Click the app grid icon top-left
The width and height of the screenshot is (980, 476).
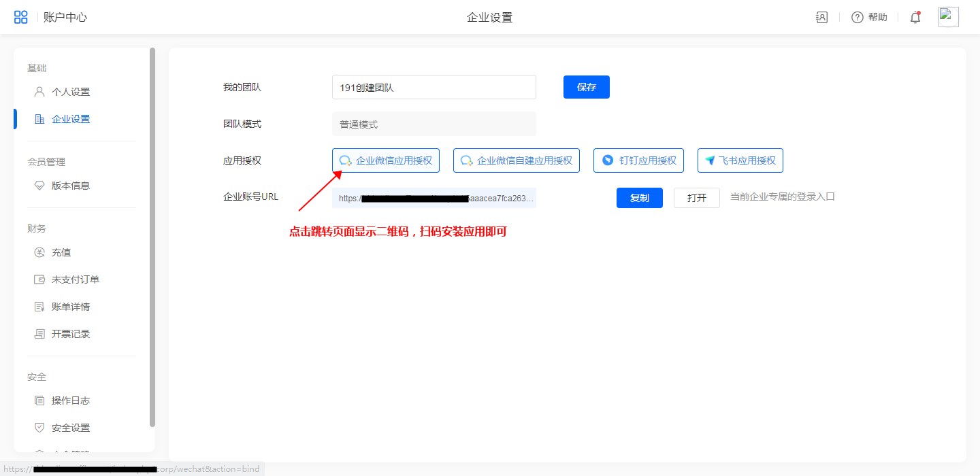coord(21,17)
